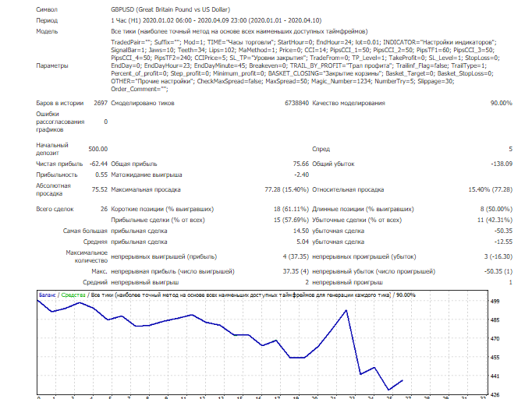The image size is (532, 399).
Task: Click the 'Качество моделирования' label
Action: click(349, 103)
